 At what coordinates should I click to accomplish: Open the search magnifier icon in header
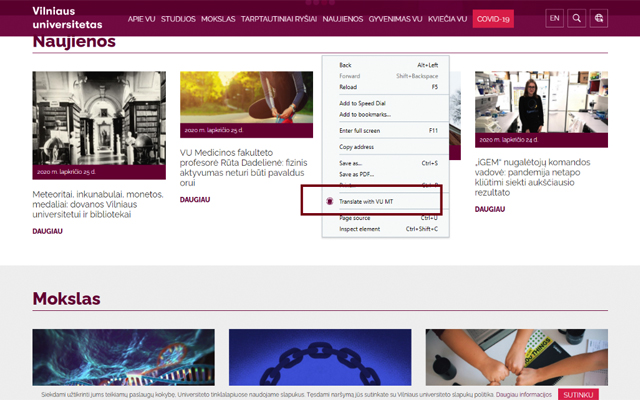[576, 18]
